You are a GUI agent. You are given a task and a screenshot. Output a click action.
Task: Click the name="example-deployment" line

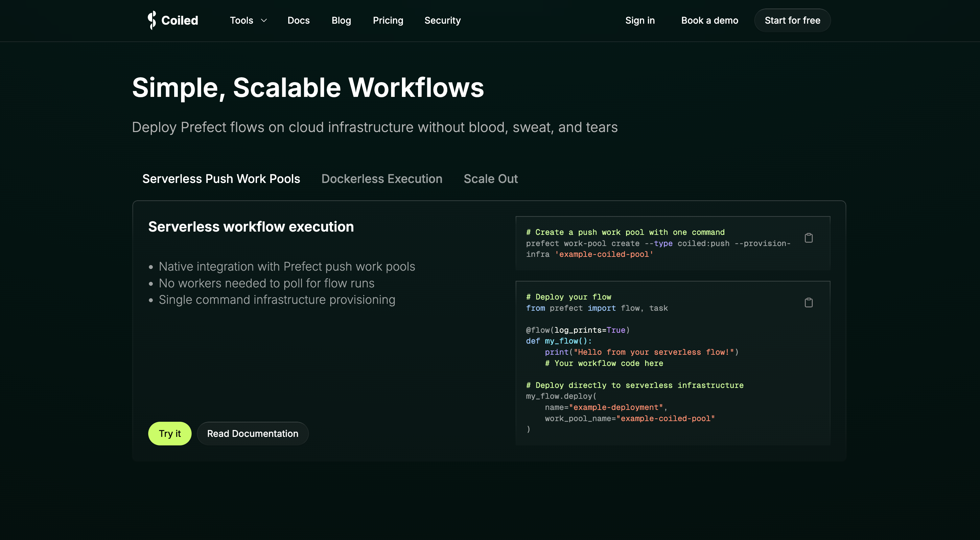pyautogui.click(x=606, y=407)
